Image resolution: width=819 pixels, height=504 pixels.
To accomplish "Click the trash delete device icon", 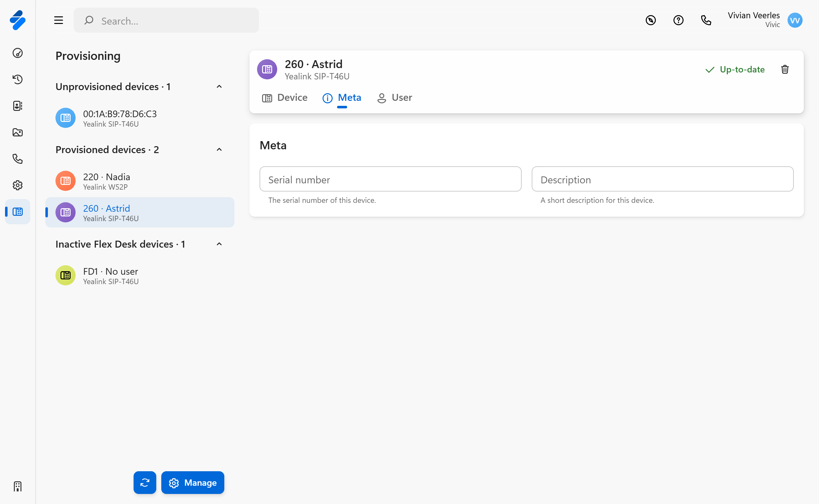I will pos(785,69).
